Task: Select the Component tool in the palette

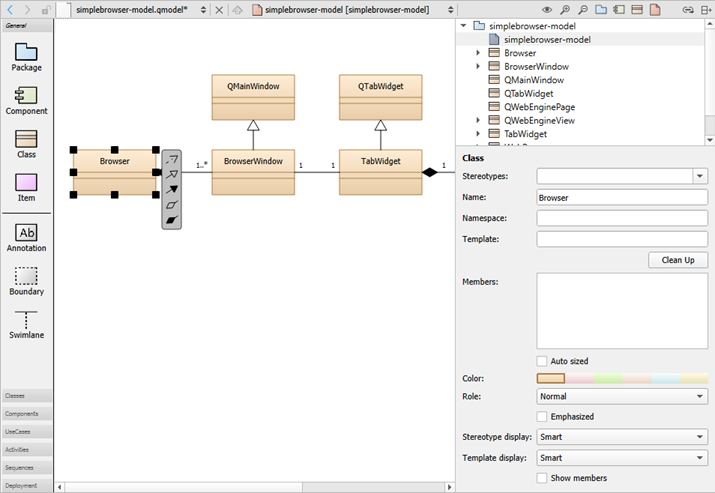Action: pyautogui.click(x=26, y=99)
